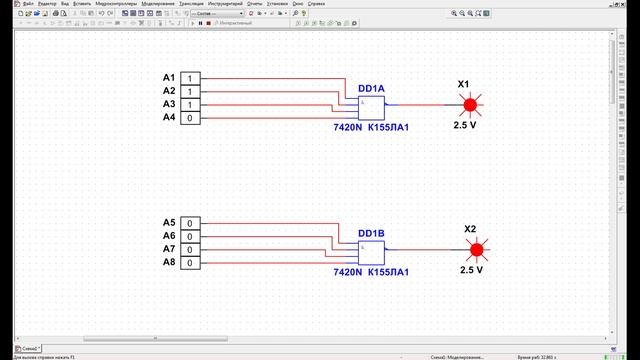Click the vertical scrollbar down arrow
This screenshot has width=640, height=360.
612,332
